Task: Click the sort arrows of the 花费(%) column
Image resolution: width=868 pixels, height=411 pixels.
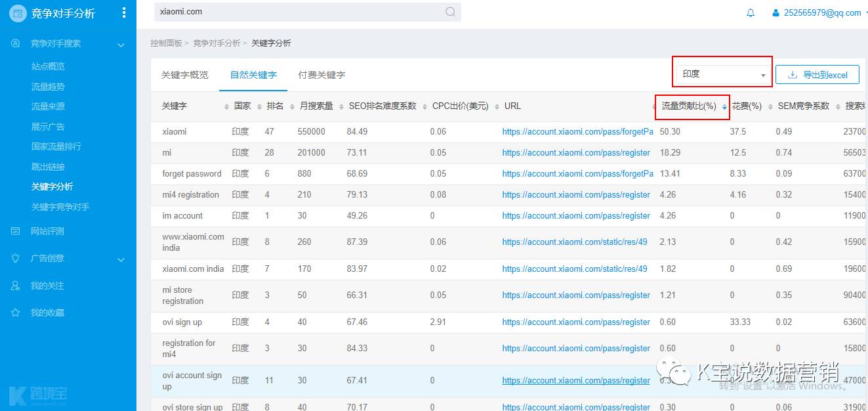Action: (770, 106)
